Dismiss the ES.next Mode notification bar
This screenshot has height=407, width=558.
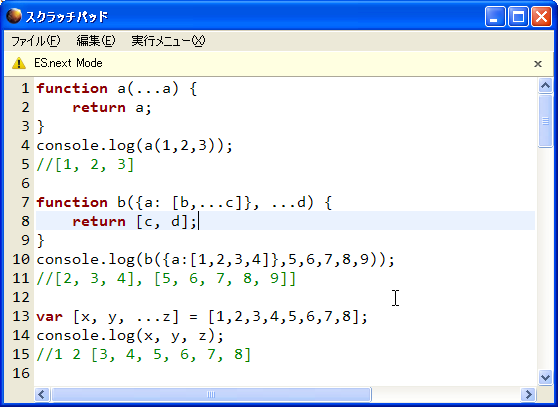538,64
